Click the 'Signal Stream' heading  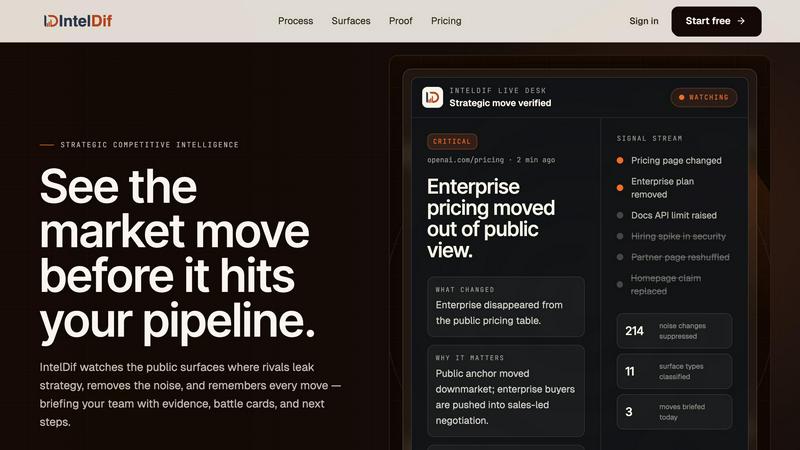[x=649, y=138]
